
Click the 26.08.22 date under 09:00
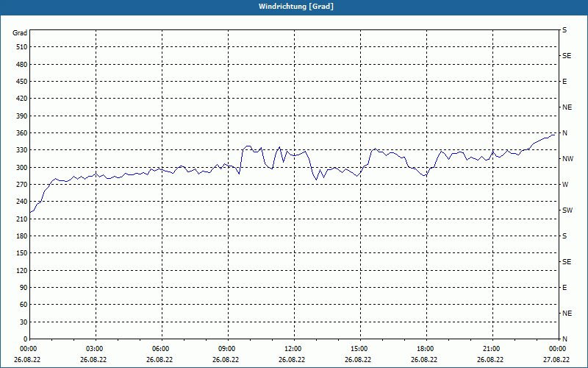click(x=226, y=360)
